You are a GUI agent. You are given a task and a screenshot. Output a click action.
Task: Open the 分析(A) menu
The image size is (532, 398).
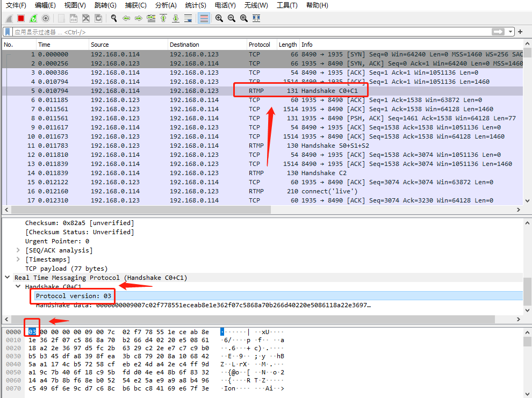(166, 5)
